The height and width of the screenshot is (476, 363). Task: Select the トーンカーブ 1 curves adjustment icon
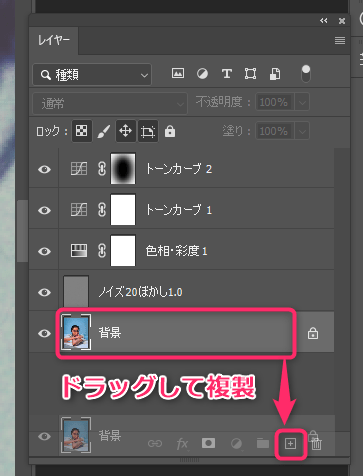click(x=79, y=210)
